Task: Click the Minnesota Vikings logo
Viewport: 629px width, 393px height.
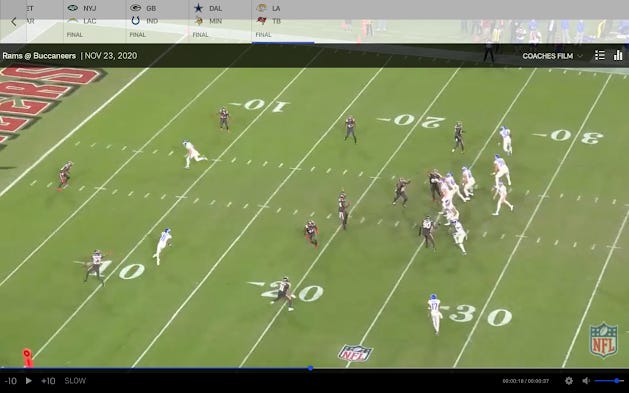Action: (199, 21)
